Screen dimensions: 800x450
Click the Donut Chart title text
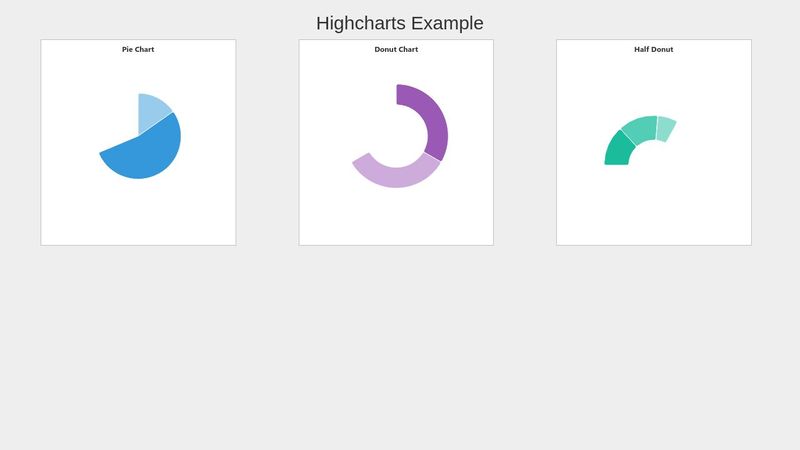(396, 49)
